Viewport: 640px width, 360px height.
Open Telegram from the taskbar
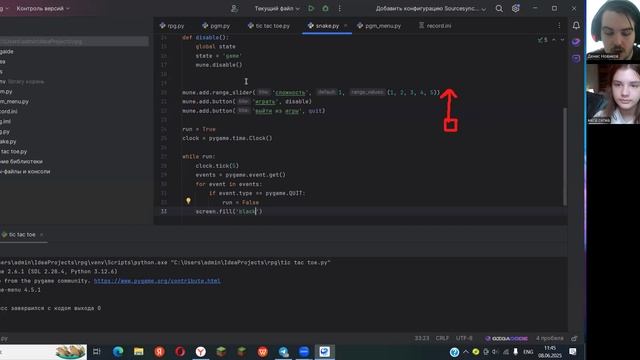click(283, 351)
